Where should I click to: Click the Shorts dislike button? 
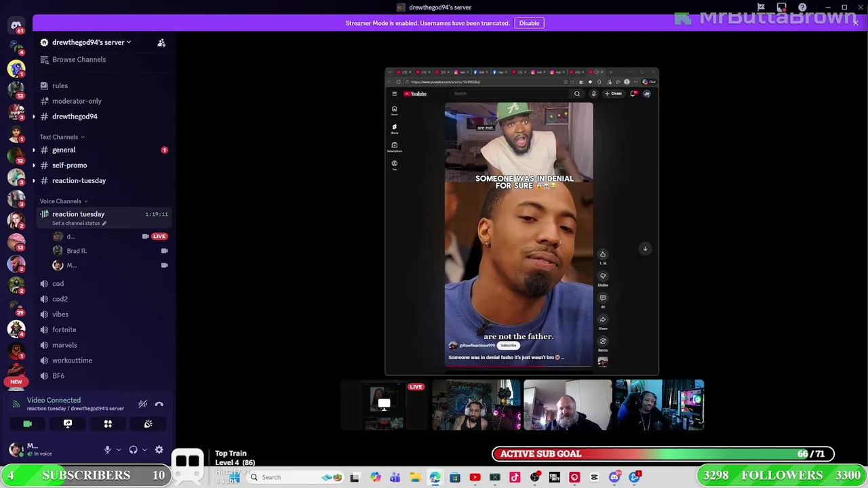603,277
